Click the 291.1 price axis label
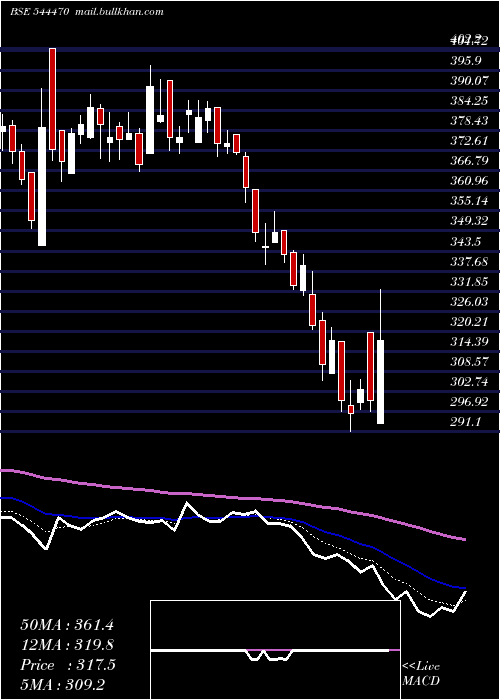500x700 pixels. [x=466, y=422]
